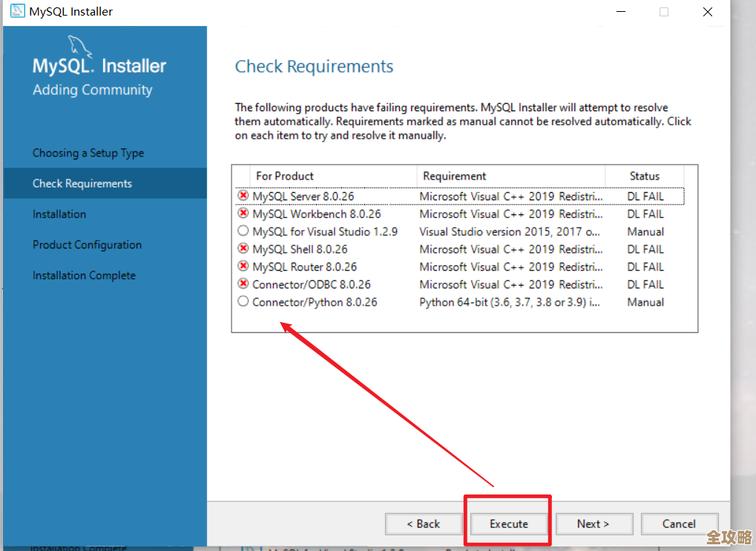Select Product Configuration in the sidebar
Screen dimensions: 756x551
tap(87, 245)
